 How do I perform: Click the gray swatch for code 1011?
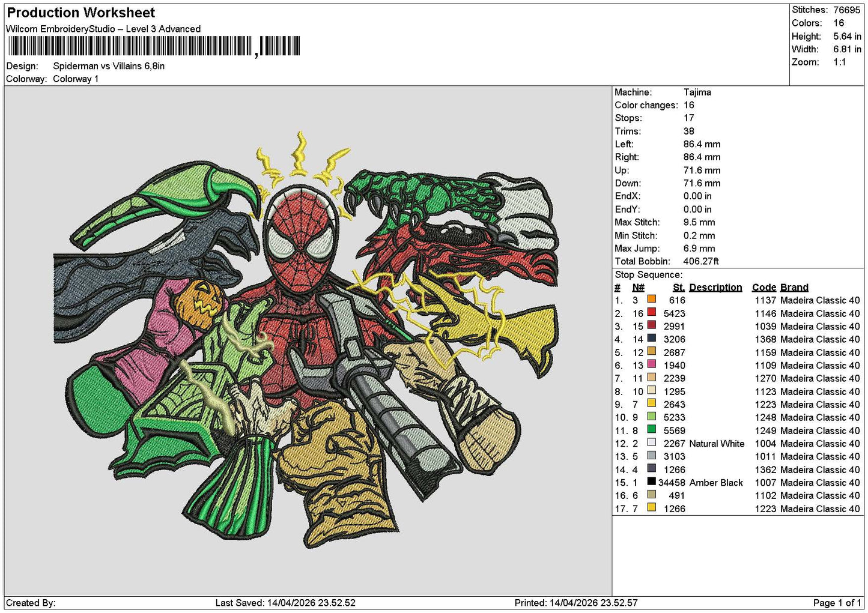[x=651, y=456]
